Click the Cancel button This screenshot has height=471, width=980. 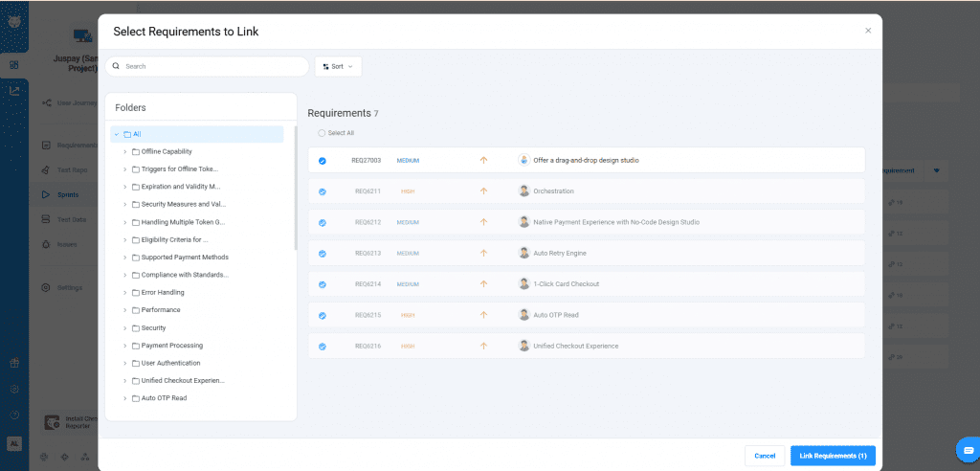point(764,456)
